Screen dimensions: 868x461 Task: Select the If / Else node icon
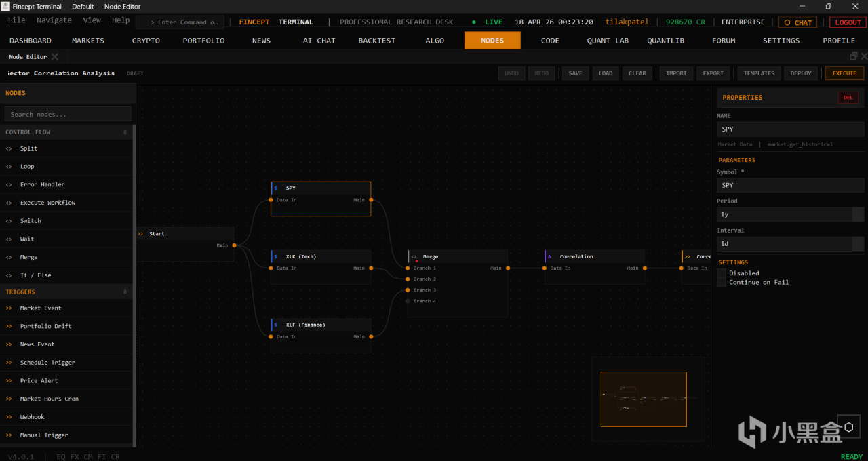(9, 275)
